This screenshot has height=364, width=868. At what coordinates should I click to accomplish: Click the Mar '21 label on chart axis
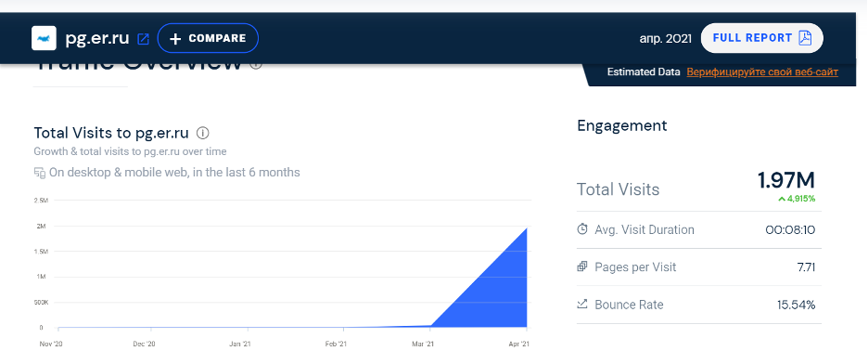[423, 344]
